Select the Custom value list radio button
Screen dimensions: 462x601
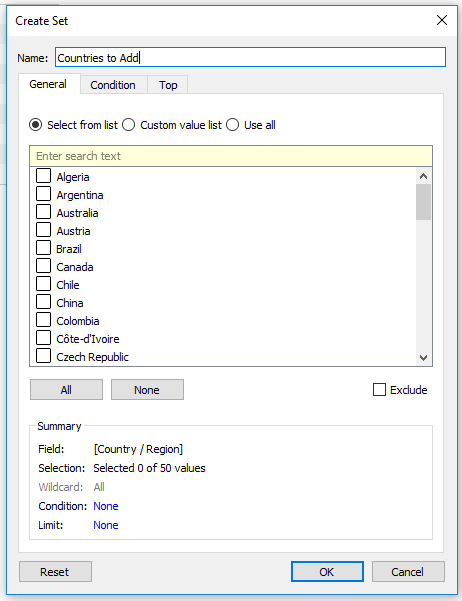click(x=128, y=125)
